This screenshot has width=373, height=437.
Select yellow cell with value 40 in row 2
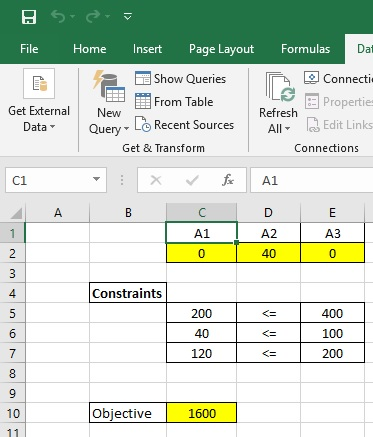pyautogui.click(x=268, y=253)
